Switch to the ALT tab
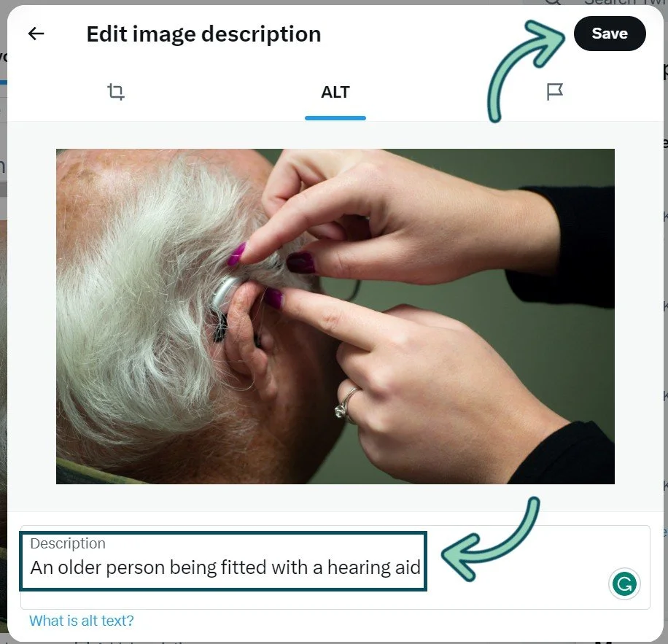Image resolution: width=668 pixels, height=644 pixels. coord(335,92)
